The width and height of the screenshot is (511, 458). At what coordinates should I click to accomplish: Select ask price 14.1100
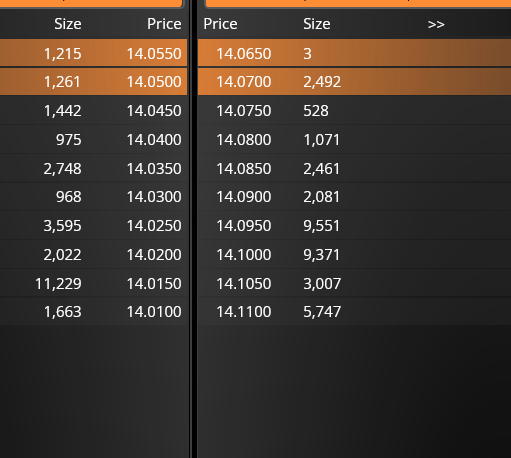[244, 312]
